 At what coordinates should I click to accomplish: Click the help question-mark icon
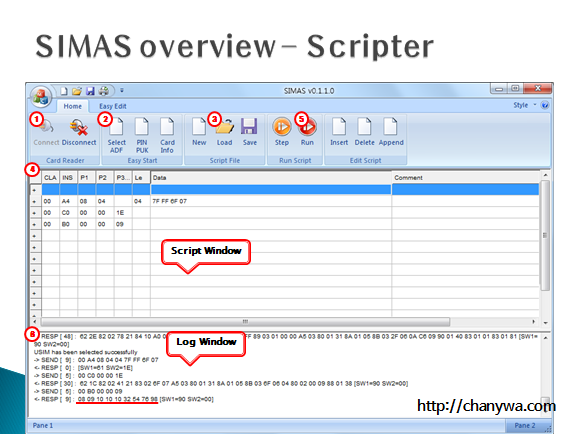pos(545,105)
